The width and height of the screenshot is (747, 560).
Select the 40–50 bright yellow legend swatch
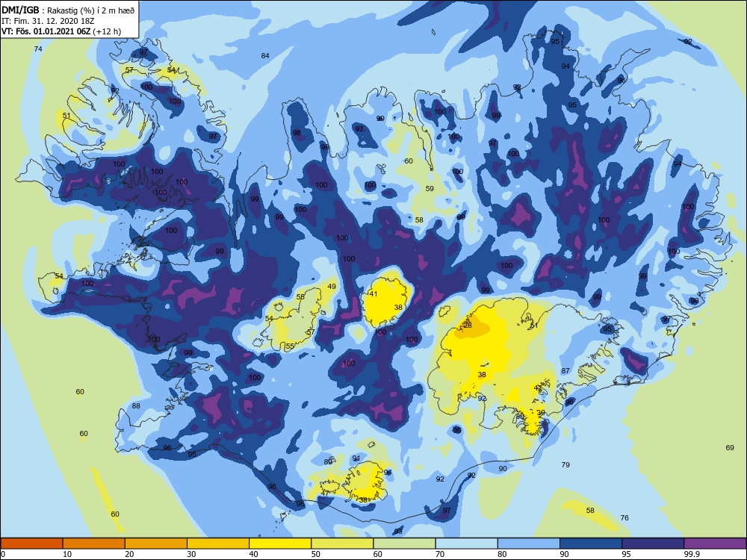click(x=280, y=544)
